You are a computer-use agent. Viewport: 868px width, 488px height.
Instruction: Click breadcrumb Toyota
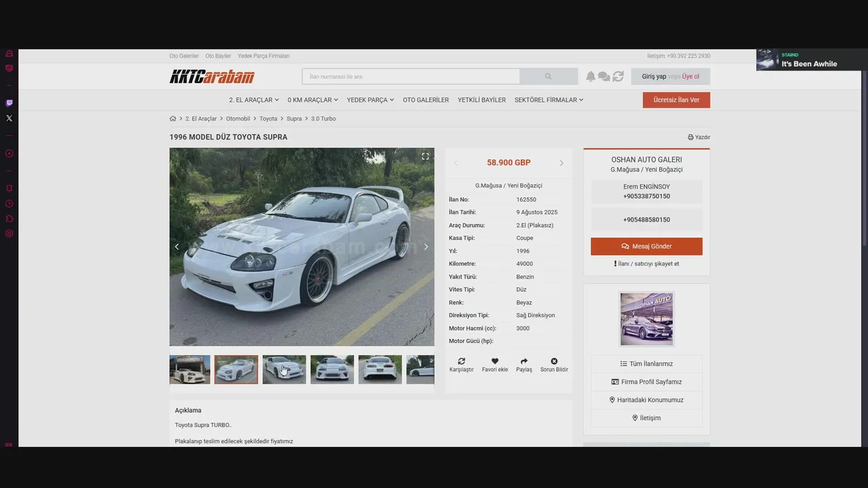coord(269,119)
